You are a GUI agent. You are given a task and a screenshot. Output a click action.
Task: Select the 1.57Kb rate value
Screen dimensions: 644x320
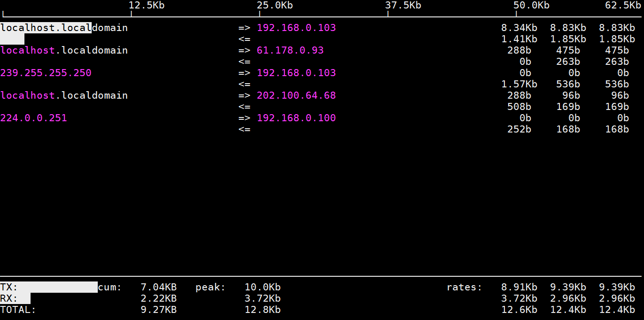[519, 84]
